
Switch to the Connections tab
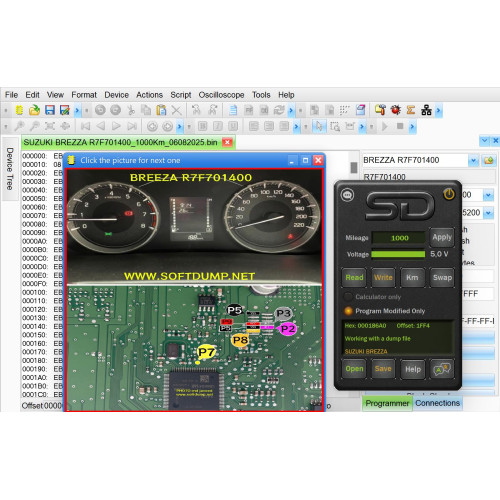[437, 403]
